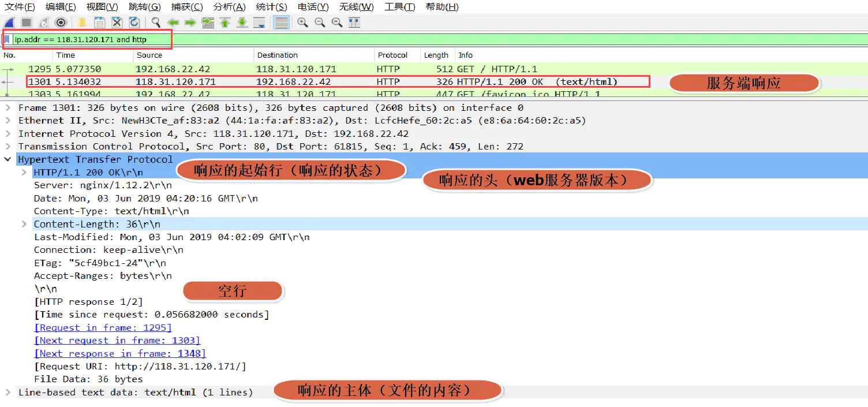Sort packets by the Destination column header
Screen dimensions: 868x407
coord(315,55)
